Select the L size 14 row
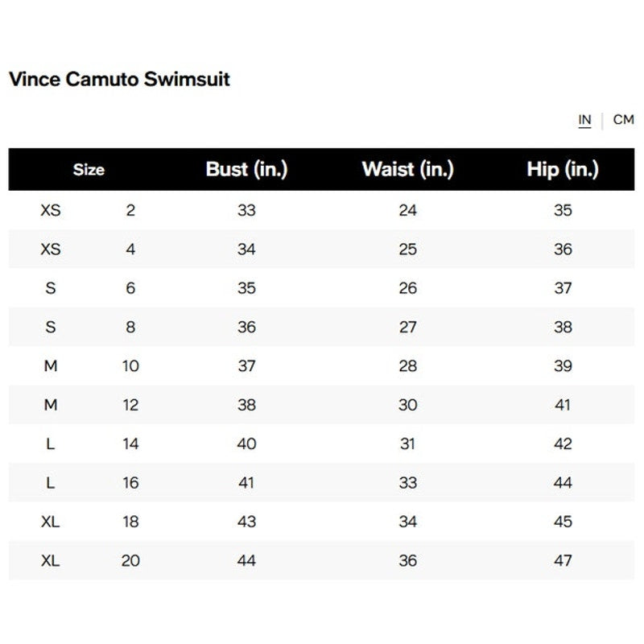The height and width of the screenshot is (644, 644). click(x=50, y=444)
